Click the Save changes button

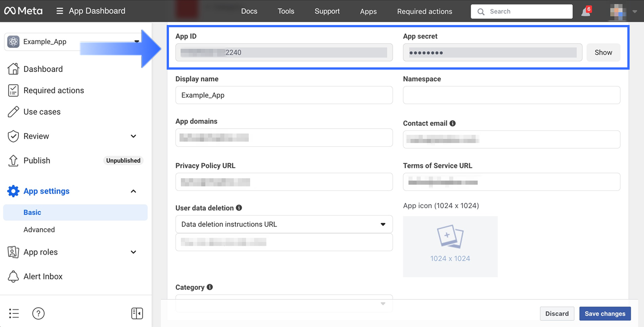click(x=605, y=314)
